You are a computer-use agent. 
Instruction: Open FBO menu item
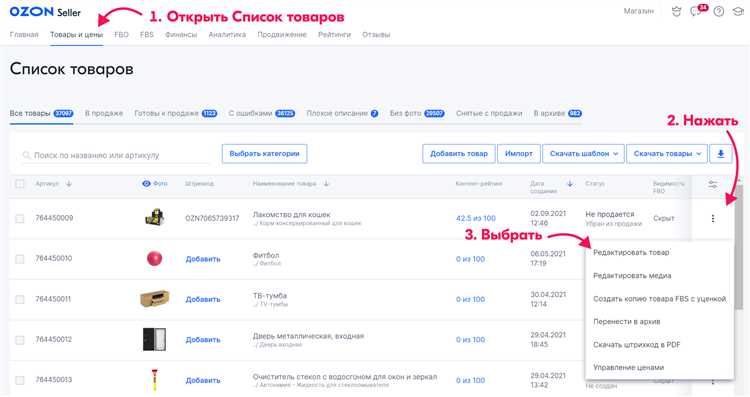121,34
